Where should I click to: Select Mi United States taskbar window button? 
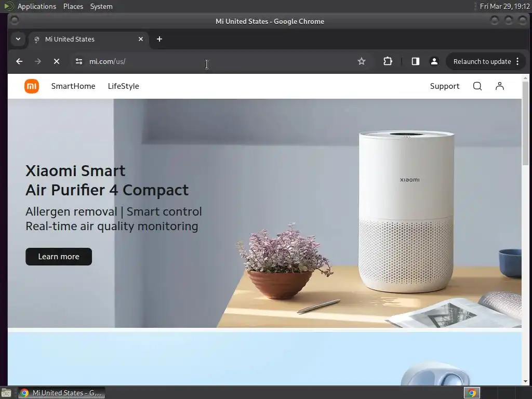pyautogui.click(x=61, y=393)
